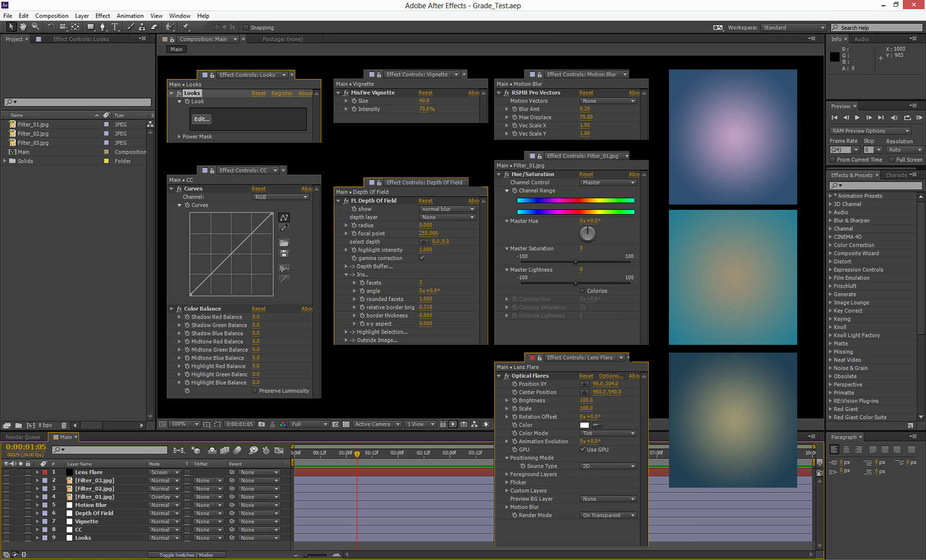This screenshot has width=926, height=560.
Task: Reset the MisFire Vignette effect
Action: click(425, 93)
